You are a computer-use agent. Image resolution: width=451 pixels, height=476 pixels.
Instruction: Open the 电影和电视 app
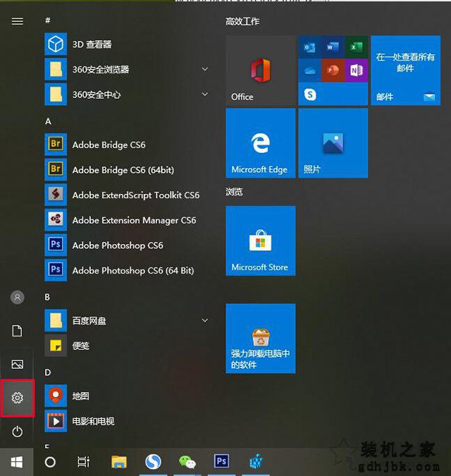pos(127,421)
